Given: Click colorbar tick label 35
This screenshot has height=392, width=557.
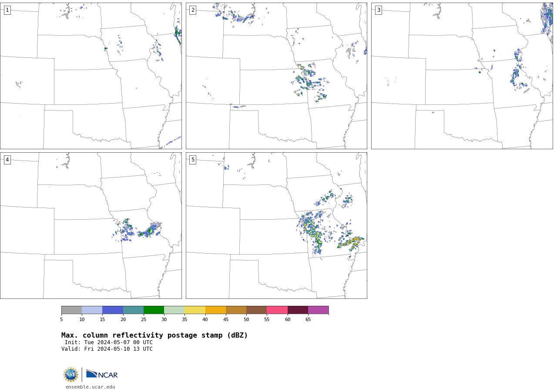Looking at the screenshot, I should point(185,319).
